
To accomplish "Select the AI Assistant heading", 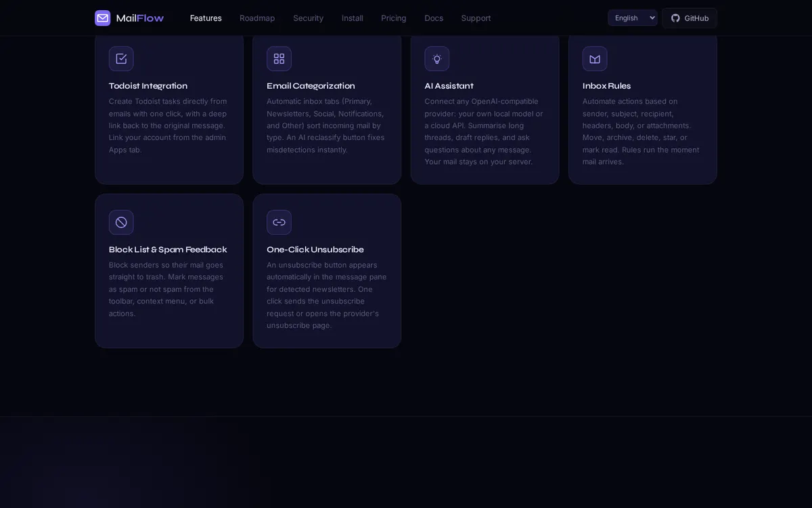I will (x=449, y=86).
